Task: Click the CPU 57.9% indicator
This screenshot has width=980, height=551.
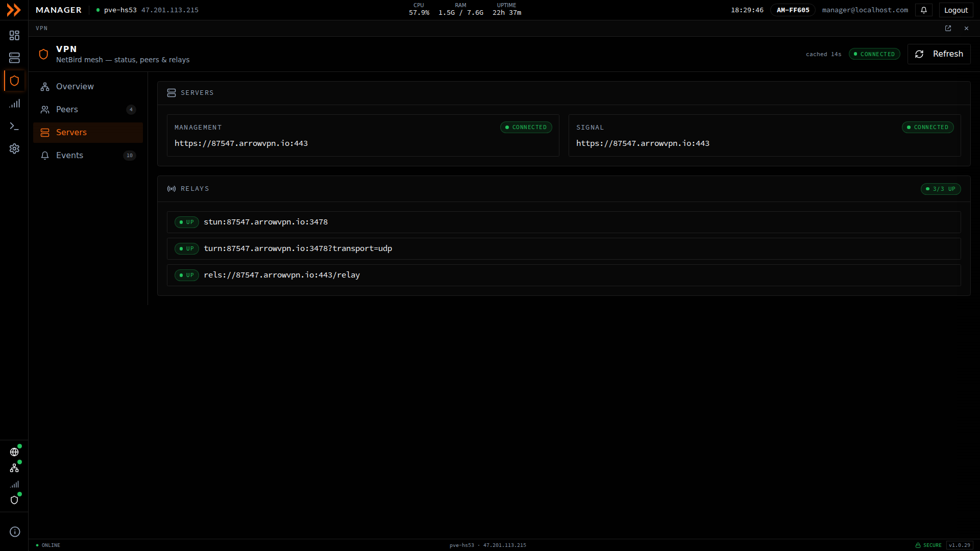Action: (419, 9)
